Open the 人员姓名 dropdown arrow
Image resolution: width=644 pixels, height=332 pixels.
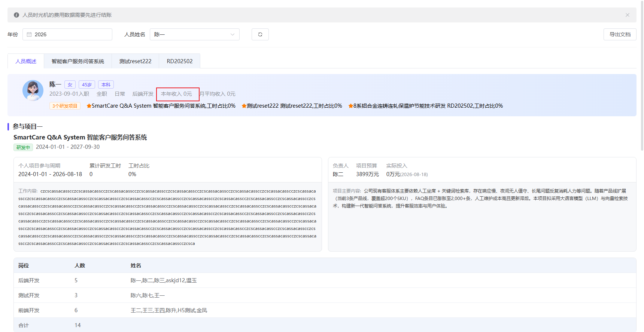(233, 34)
